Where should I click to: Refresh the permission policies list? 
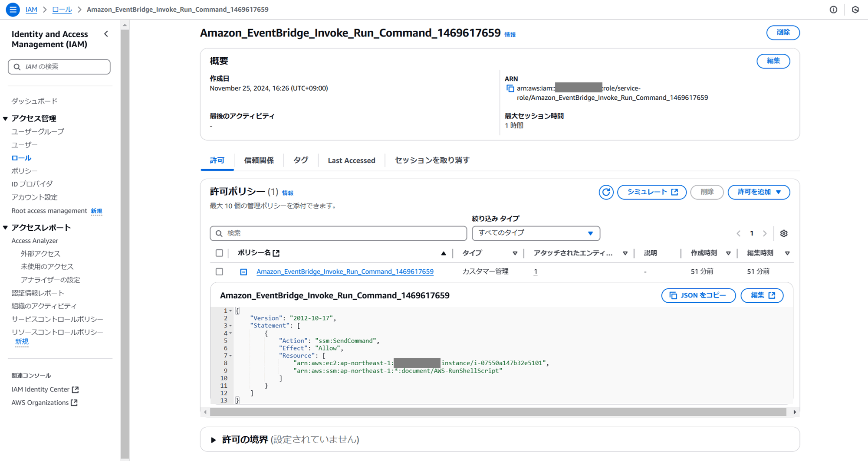pyautogui.click(x=606, y=192)
